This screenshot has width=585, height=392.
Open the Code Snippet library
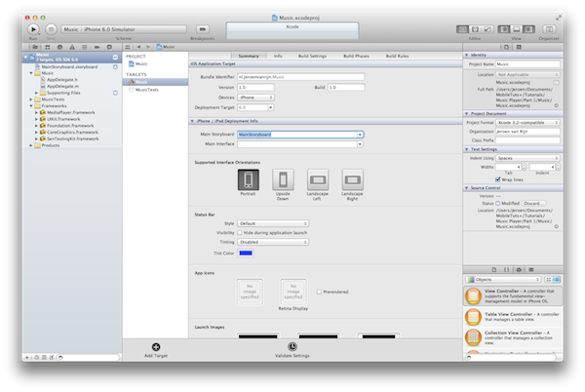click(x=506, y=270)
